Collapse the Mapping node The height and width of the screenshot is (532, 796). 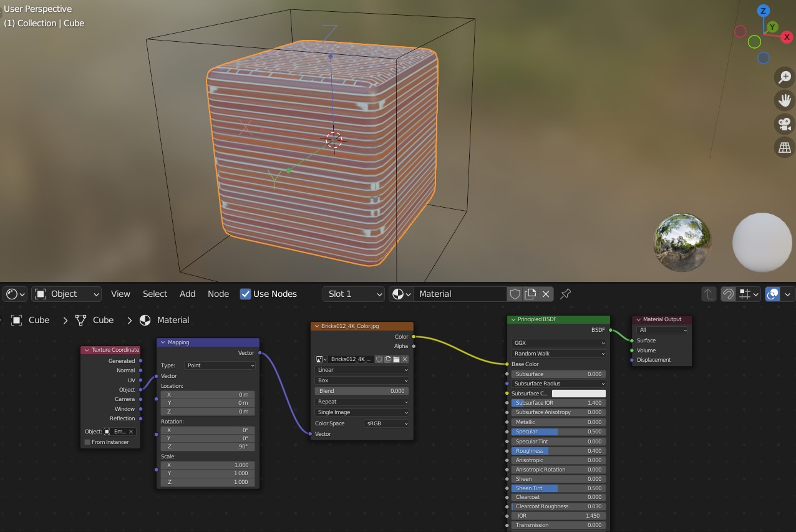pyautogui.click(x=163, y=342)
